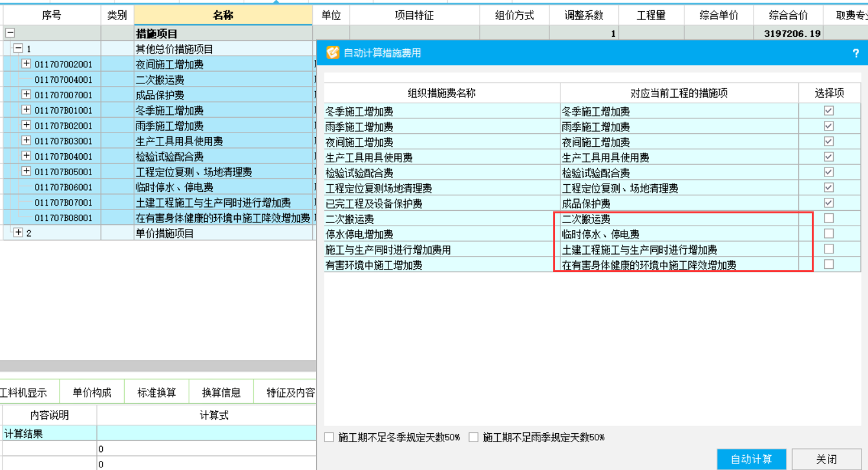Image resolution: width=868 pixels, height=470 pixels.
Task: Click the 计算式 column header
Action: click(214, 415)
